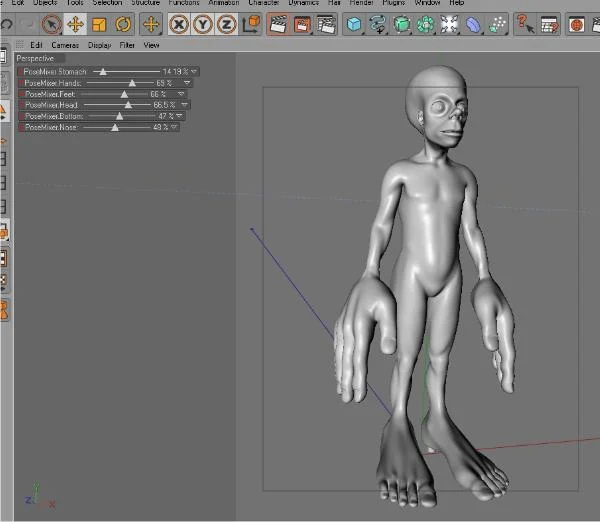Click the alien character's head in viewport
The image size is (600, 522).
point(437,103)
